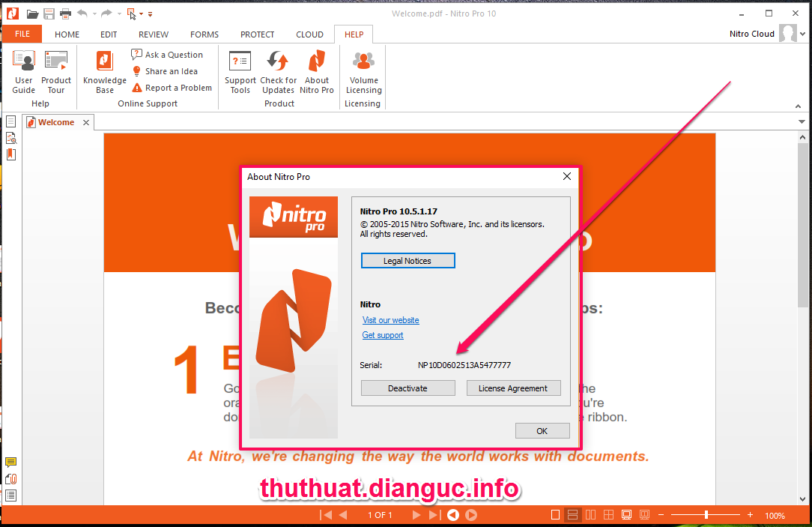Switch to the REVIEW tab

[154, 34]
